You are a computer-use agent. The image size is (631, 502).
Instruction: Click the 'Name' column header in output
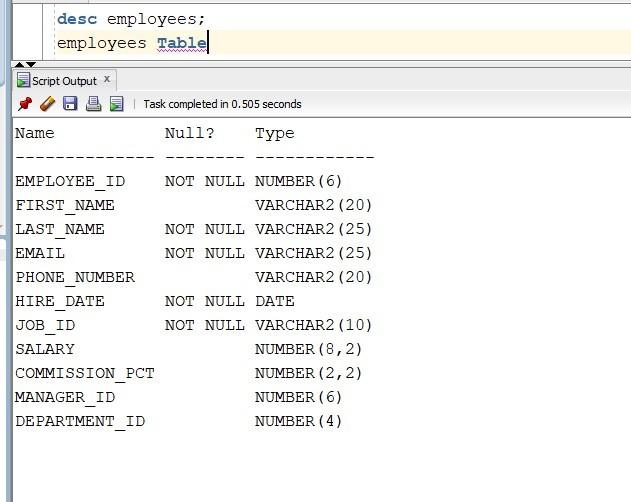pyautogui.click(x=35, y=133)
